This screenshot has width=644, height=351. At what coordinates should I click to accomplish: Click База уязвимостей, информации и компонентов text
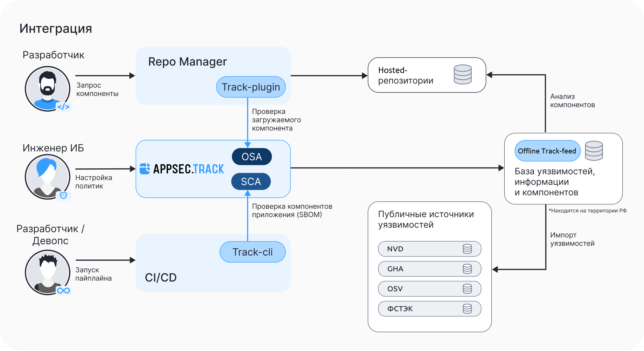pos(555,182)
